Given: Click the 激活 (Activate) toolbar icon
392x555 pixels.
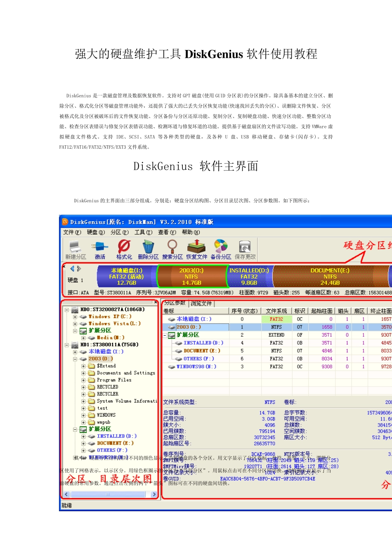Looking at the screenshot, I should 100,247.
